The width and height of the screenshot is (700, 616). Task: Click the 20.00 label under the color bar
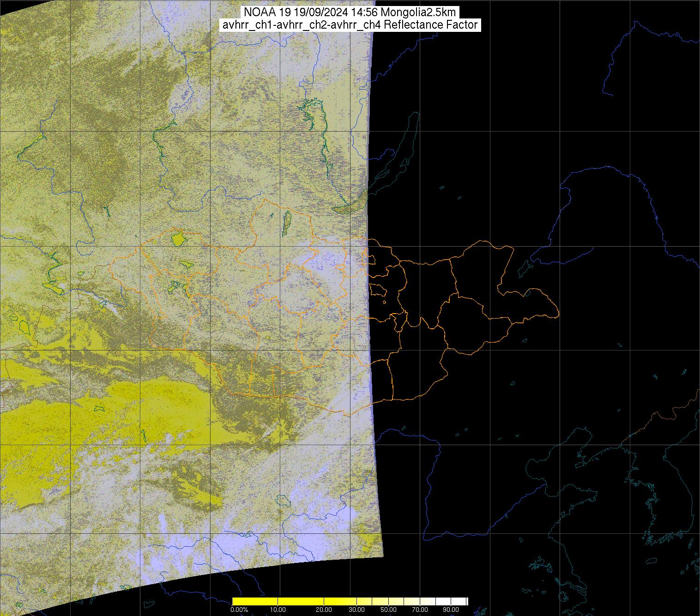(x=324, y=610)
